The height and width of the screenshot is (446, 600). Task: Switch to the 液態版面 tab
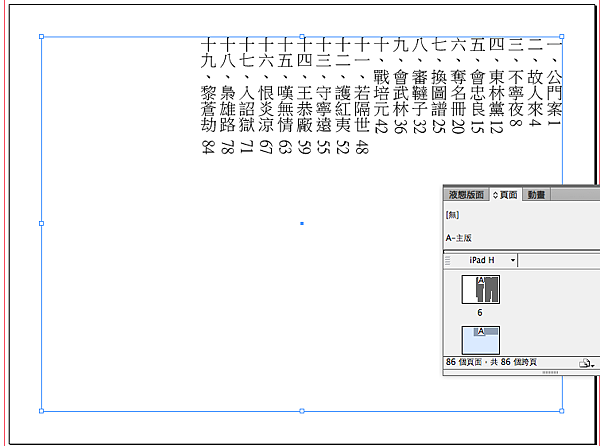pos(466,195)
